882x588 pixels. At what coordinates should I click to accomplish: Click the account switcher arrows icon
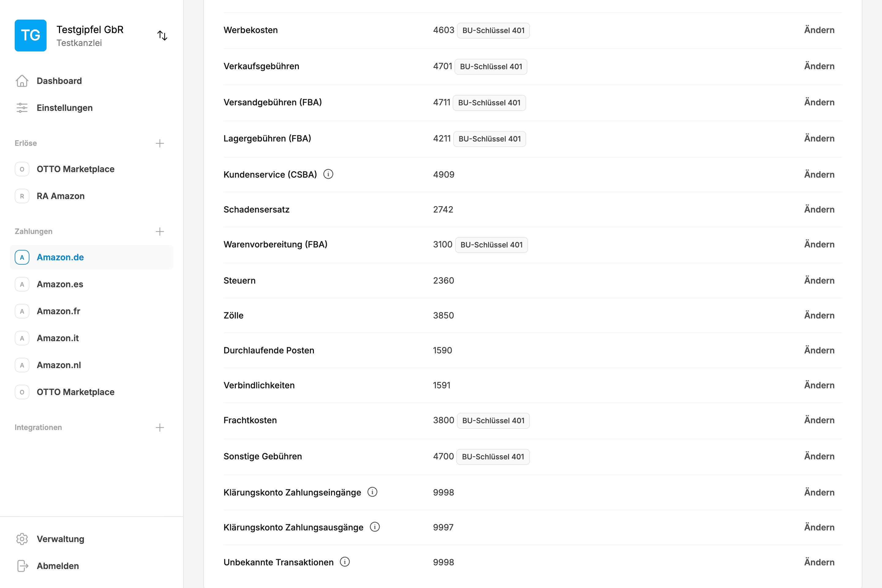coord(162,35)
